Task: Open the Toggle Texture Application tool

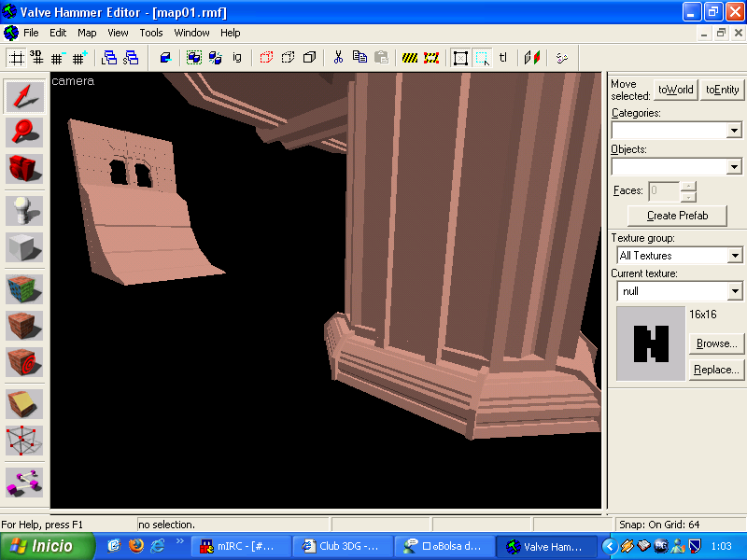Action: (x=24, y=289)
